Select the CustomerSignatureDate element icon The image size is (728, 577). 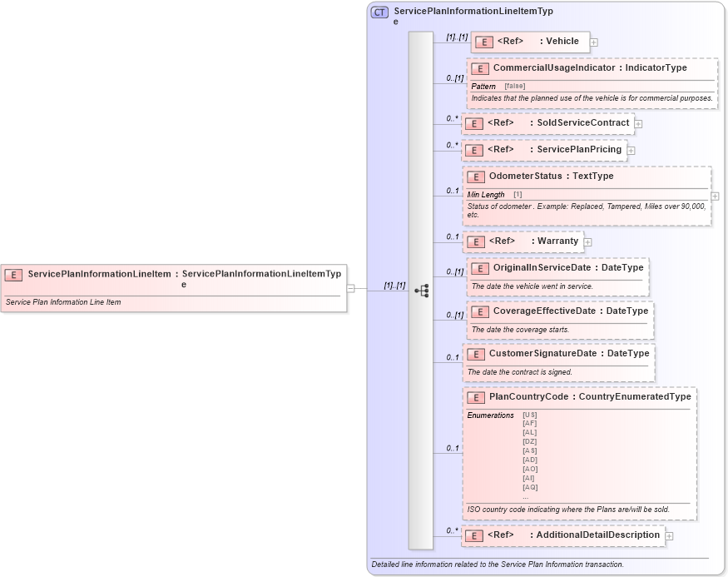477,353
